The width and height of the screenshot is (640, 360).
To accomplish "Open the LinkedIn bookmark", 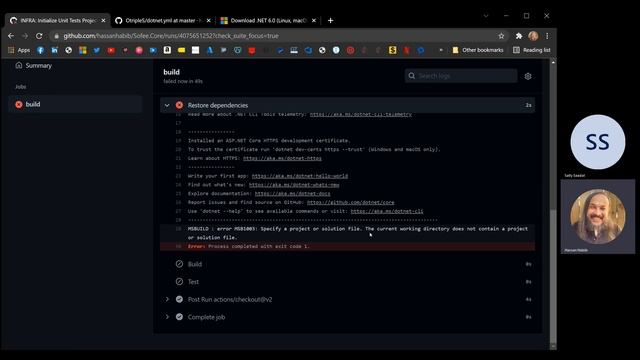I will 54,50.
